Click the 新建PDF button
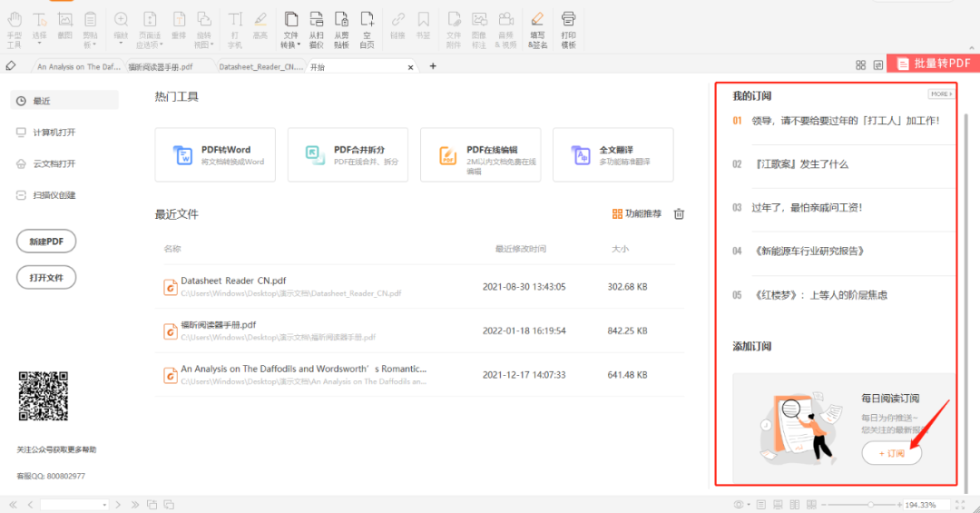980x513 pixels. click(46, 242)
